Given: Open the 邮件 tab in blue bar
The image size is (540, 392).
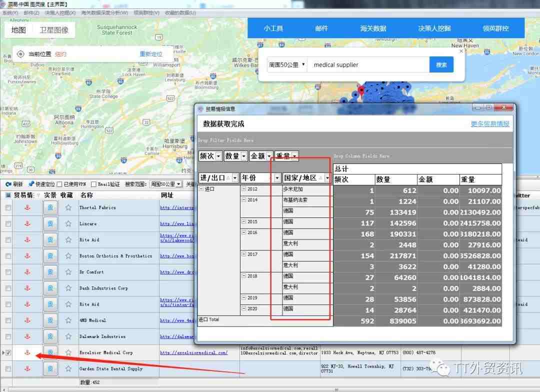Looking at the screenshot, I should coord(321,28).
